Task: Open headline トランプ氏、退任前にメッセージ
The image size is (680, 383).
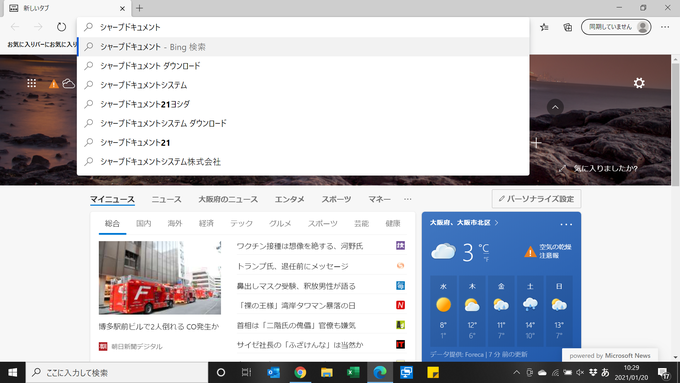Action: [292, 266]
